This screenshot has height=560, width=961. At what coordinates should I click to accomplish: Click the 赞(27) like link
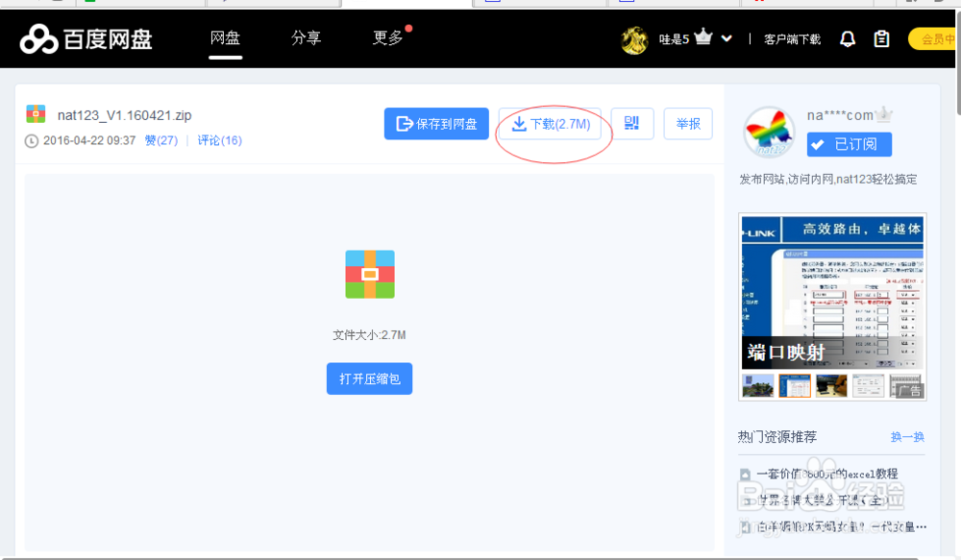(161, 140)
